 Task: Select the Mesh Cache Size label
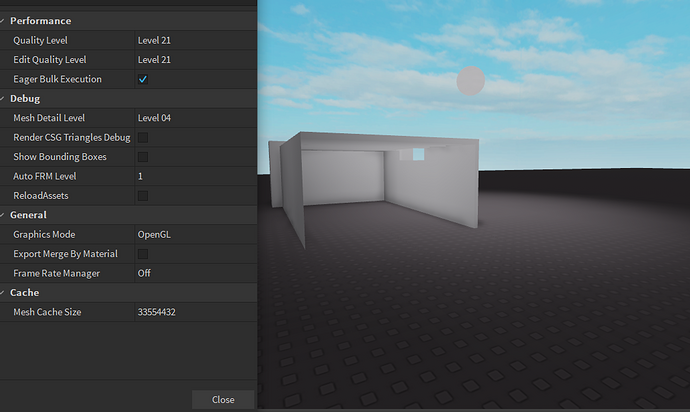pos(47,312)
